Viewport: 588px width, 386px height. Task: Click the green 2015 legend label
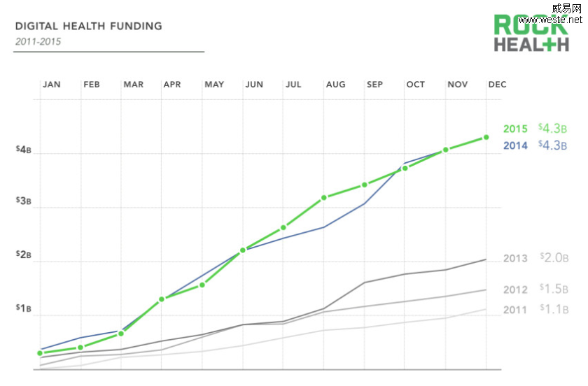coord(515,129)
